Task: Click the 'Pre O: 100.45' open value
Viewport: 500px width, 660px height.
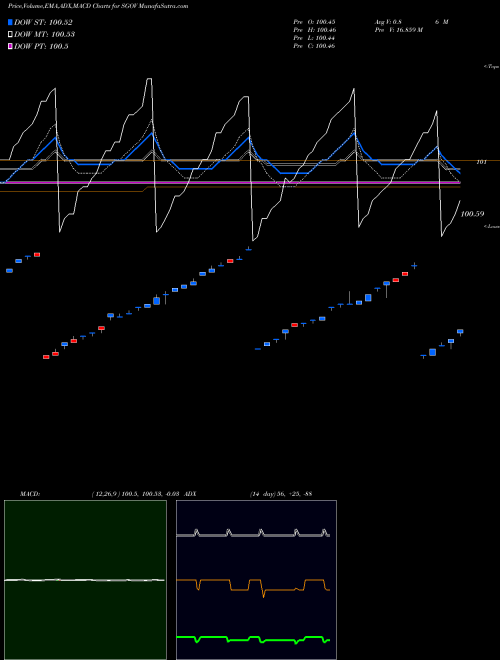Action: [x=314, y=22]
